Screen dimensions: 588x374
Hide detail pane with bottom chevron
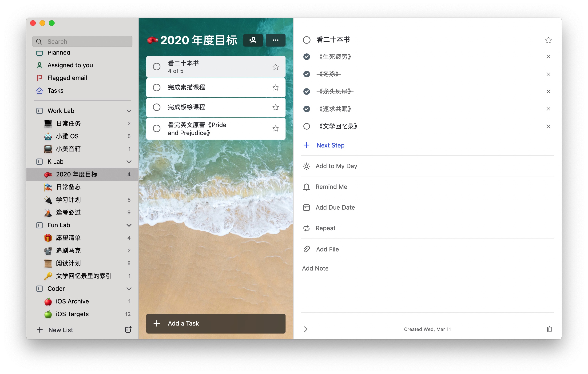point(306,329)
